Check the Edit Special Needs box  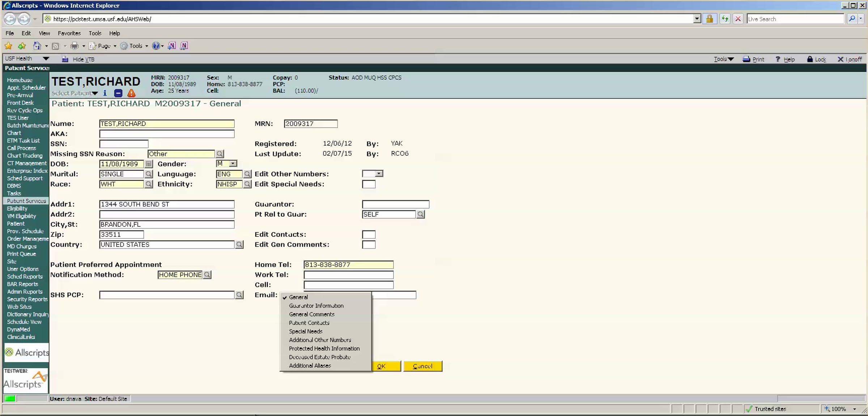pos(369,184)
